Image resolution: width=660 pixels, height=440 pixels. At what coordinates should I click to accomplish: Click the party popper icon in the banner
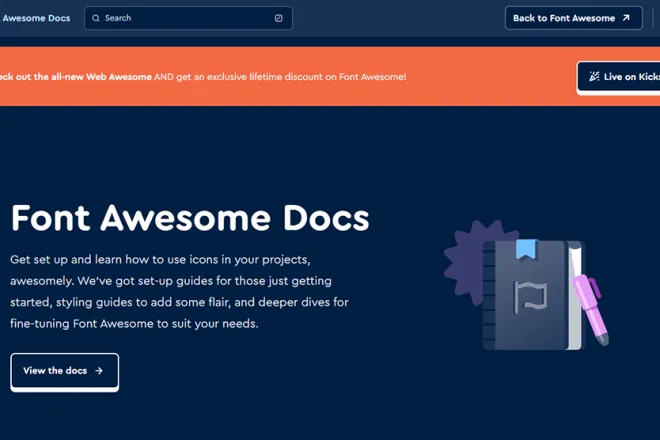tap(594, 77)
